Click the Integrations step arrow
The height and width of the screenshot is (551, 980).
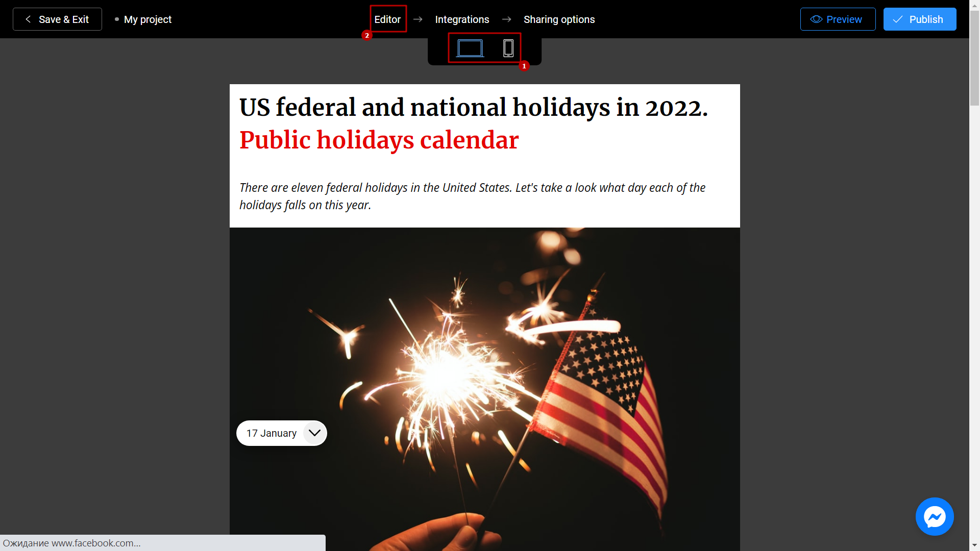pos(507,19)
